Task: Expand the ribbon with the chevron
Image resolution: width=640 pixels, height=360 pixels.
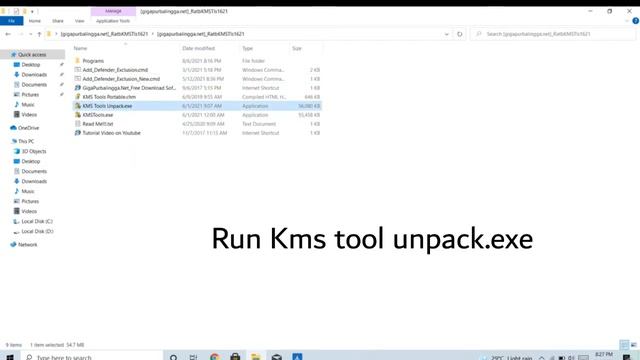Action: tap(627, 21)
